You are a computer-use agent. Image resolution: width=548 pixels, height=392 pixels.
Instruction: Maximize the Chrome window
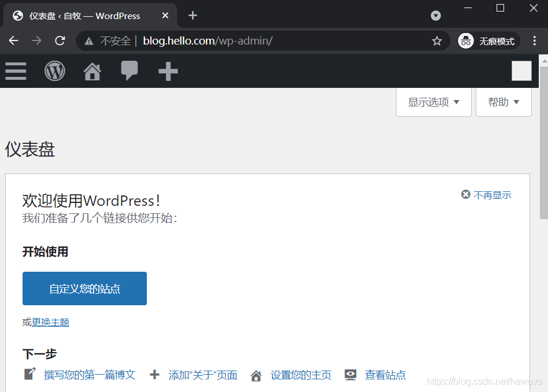pyautogui.click(x=500, y=8)
